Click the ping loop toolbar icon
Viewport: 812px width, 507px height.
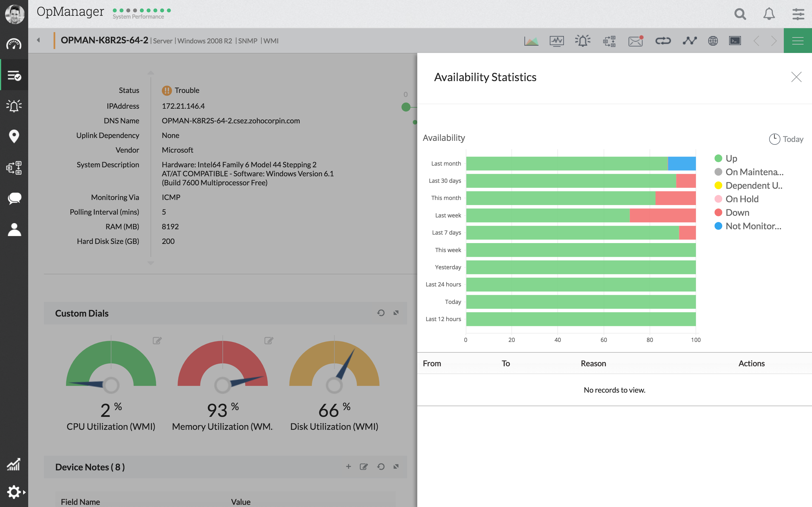663,41
